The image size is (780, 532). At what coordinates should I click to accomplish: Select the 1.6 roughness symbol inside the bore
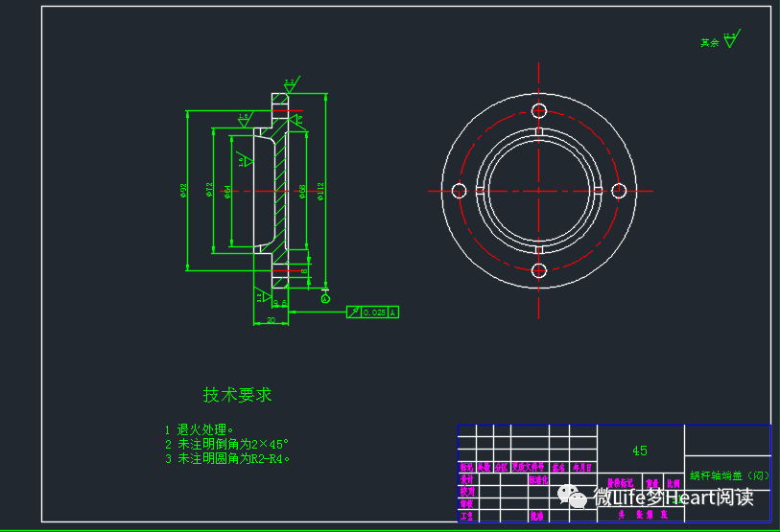click(x=245, y=159)
